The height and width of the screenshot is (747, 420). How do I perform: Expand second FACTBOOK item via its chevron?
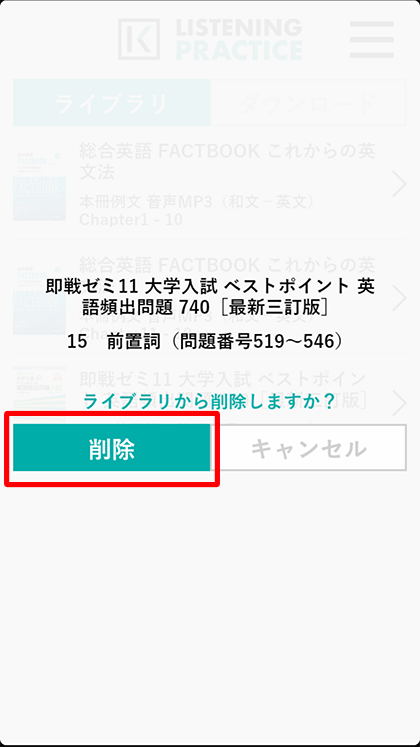click(x=399, y=298)
